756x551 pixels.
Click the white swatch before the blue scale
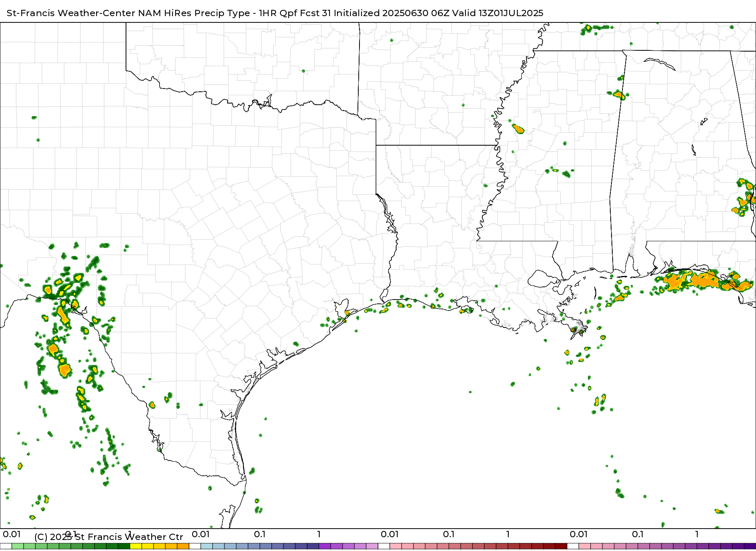pos(195,546)
